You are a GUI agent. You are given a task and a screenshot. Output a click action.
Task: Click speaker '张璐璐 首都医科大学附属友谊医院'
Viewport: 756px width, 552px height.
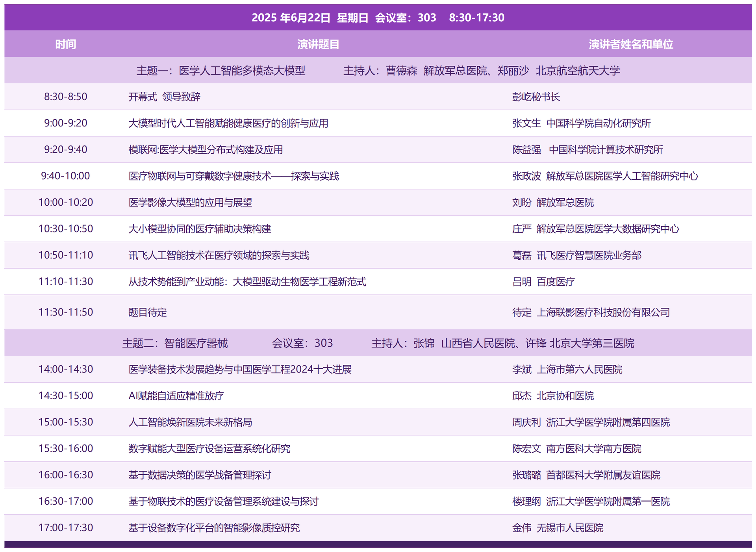[586, 475]
